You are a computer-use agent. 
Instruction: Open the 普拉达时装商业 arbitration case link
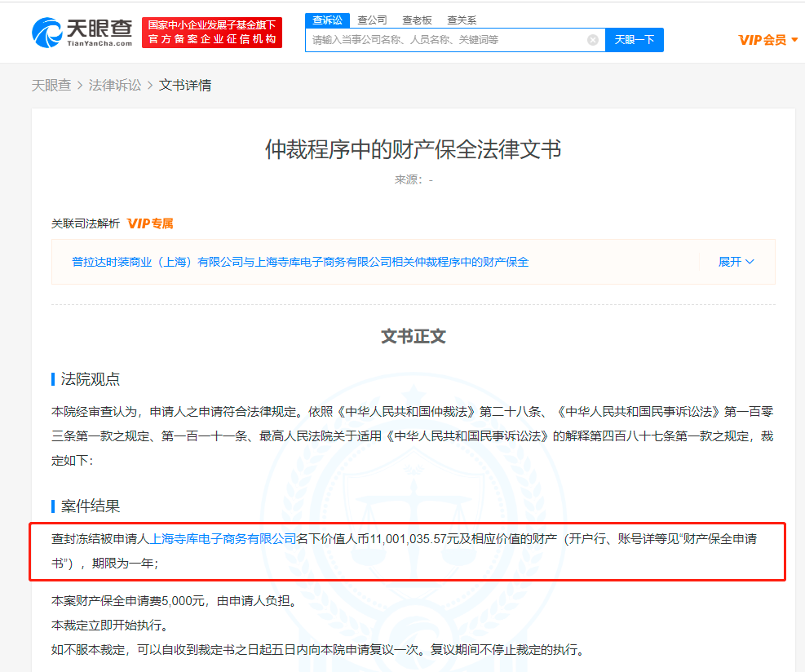pyautogui.click(x=300, y=262)
